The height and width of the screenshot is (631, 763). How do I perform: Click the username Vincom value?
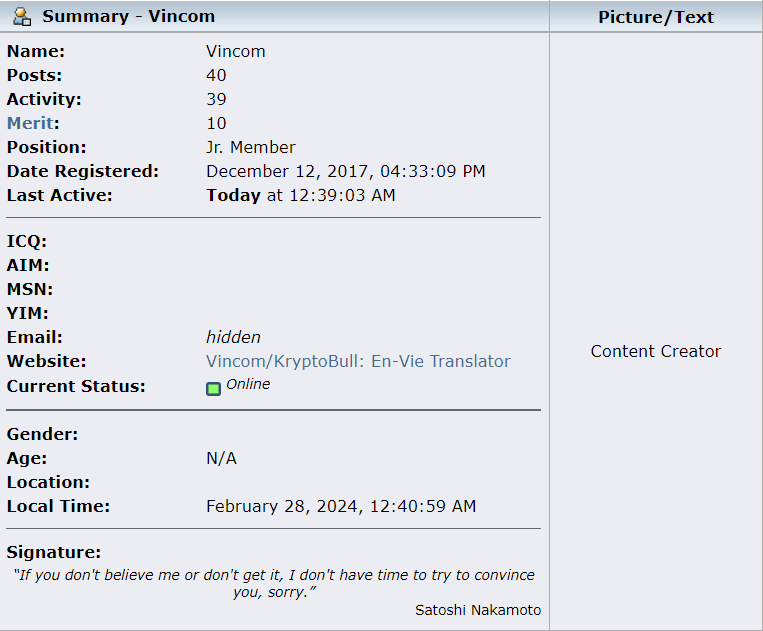pos(236,52)
